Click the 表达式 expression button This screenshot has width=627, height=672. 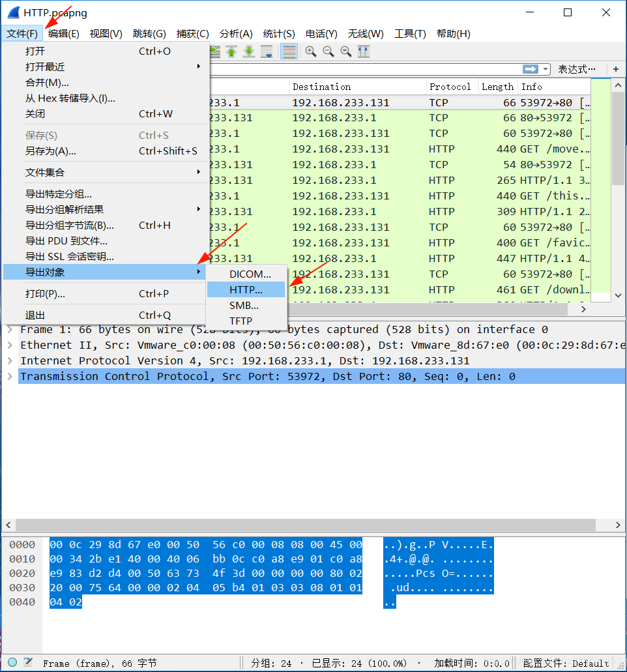click(x=576, y=69)
